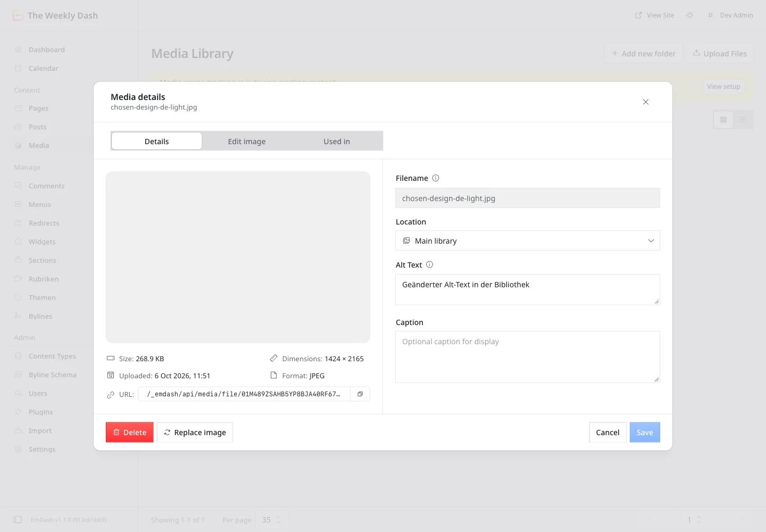Click the Filename info icon

pyautogui.click(x=436, y=178)
